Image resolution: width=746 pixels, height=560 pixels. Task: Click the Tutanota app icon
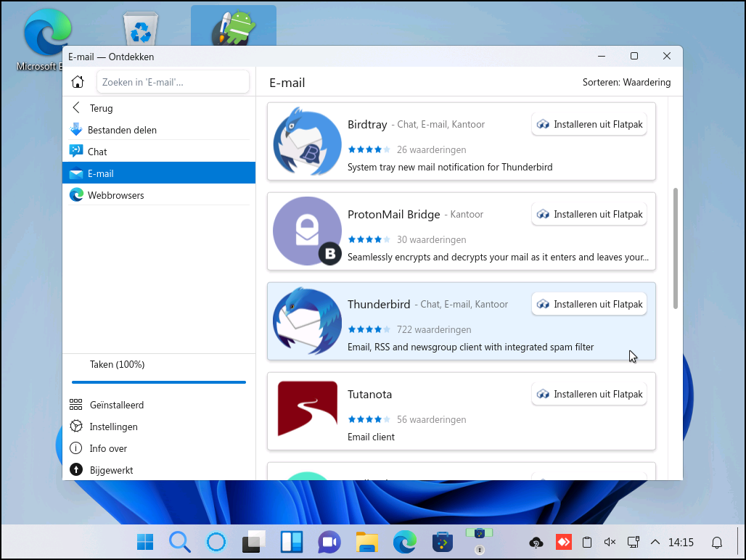308,409
